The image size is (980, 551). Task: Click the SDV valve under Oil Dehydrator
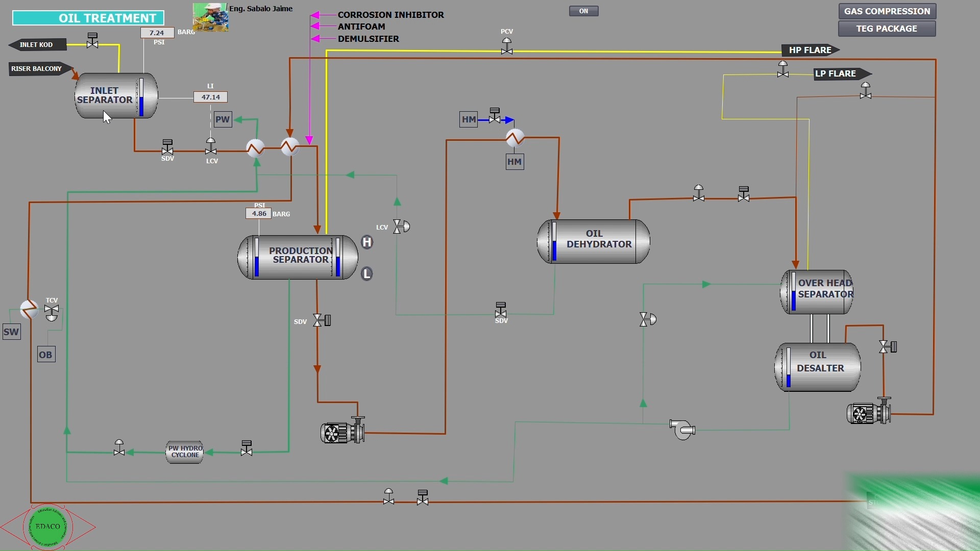pos(501,309)
